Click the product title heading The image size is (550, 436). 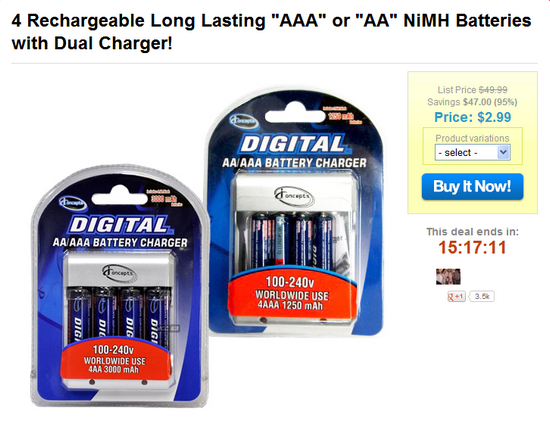tap(271, 32)
